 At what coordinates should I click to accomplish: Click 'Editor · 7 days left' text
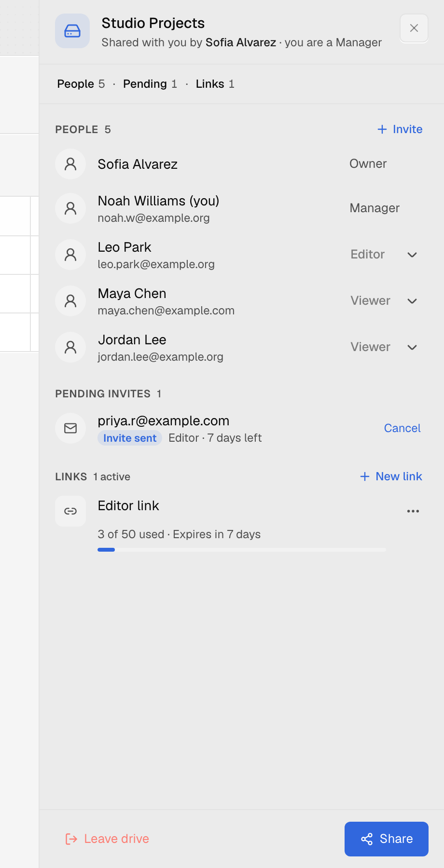click(215, 438)
